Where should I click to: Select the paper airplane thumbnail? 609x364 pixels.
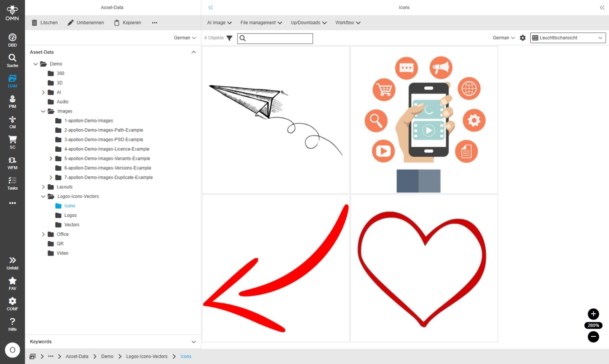click(276, 120)
